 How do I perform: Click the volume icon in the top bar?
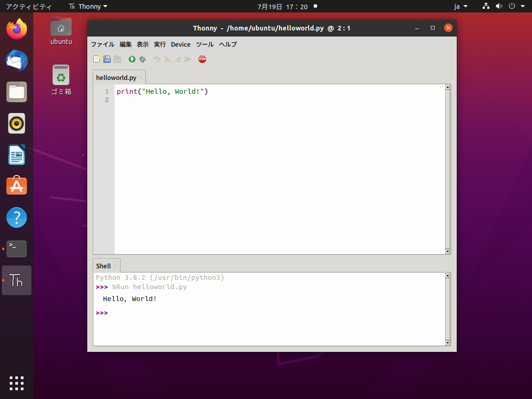499,6
